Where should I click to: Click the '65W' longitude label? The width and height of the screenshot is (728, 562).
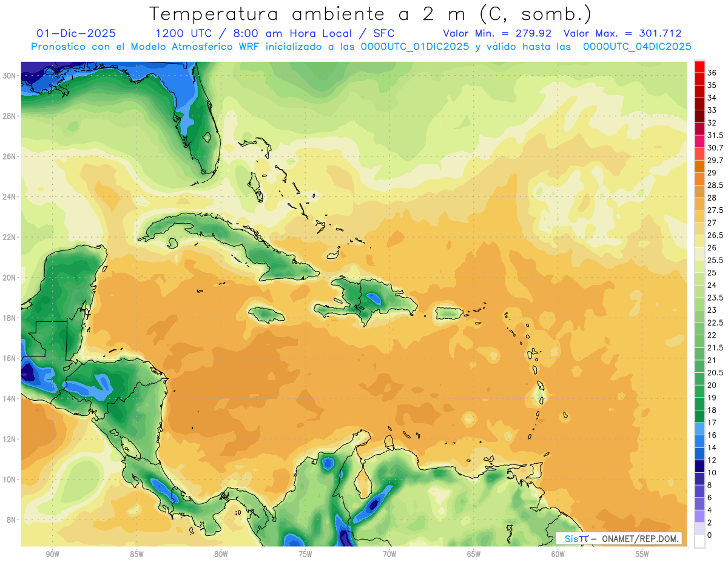point(474,554)
